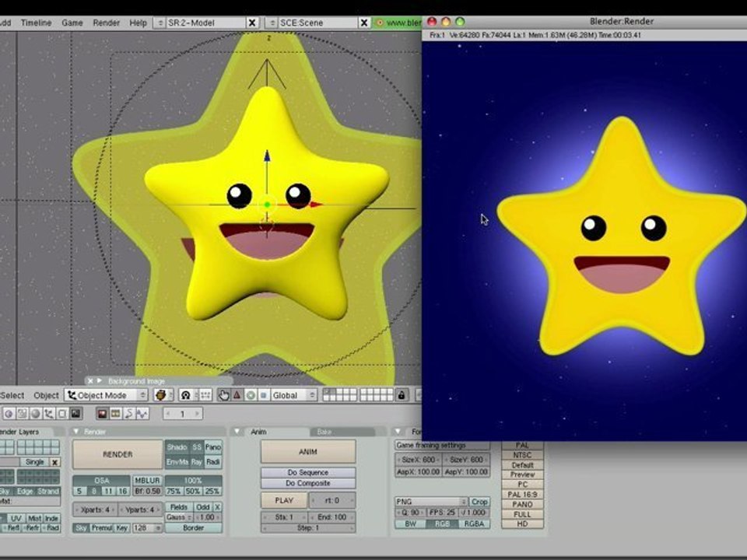The image size is (747, 560).
Task: Open the PNG file format dropdown
Action: tap(432, 502)
